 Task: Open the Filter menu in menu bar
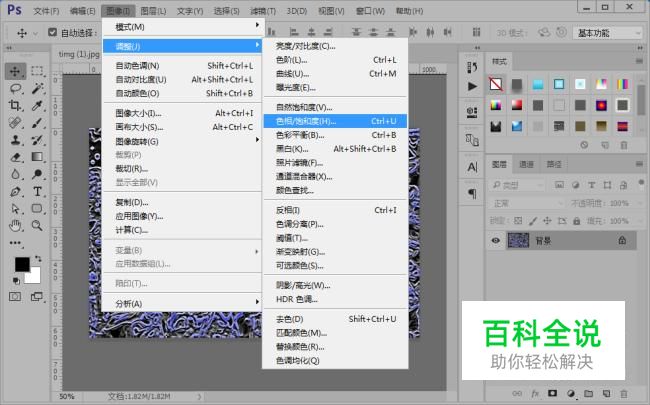point(263,11)
